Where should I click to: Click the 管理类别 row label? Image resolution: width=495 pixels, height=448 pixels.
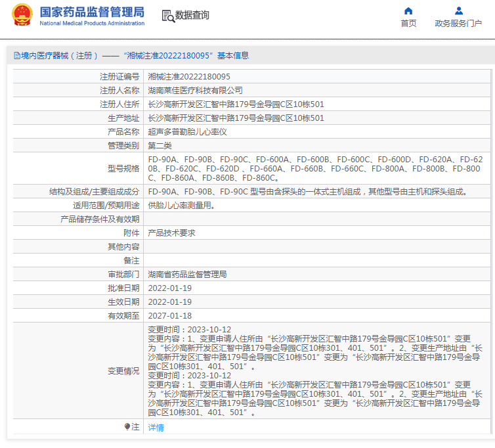pyautogui.click(x=123, y=146)
